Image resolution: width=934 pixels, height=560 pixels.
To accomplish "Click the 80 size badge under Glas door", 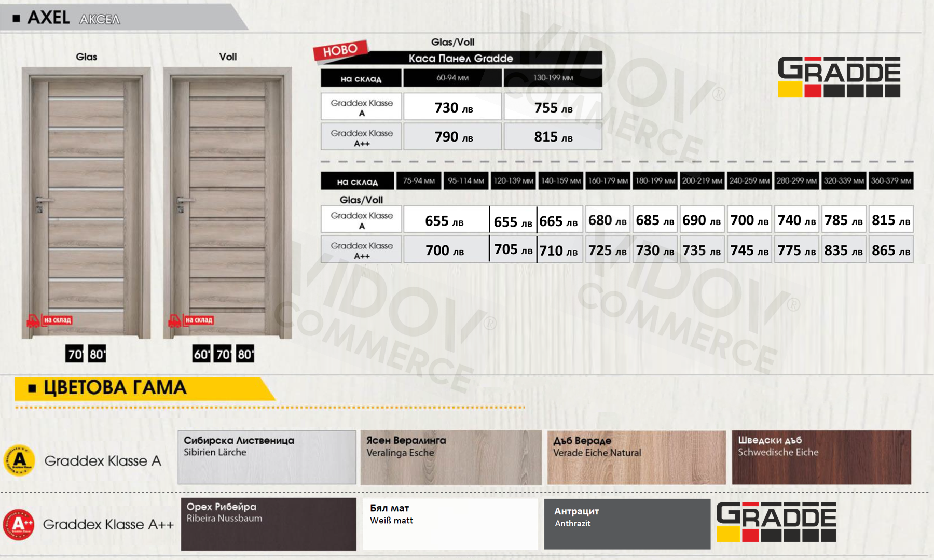I will (x=97, y=354).
